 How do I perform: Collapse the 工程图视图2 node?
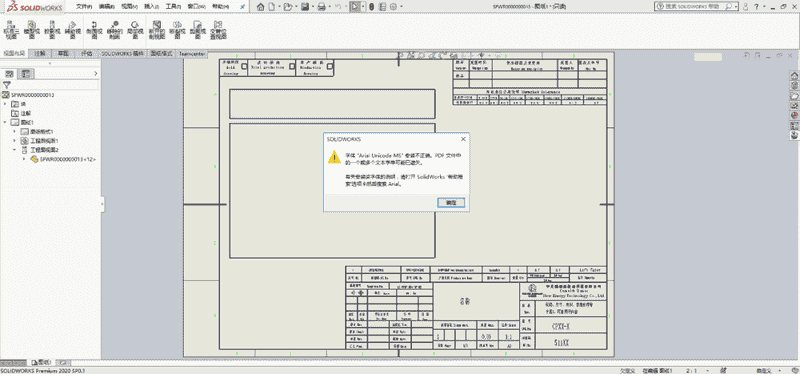click(14, 150)
